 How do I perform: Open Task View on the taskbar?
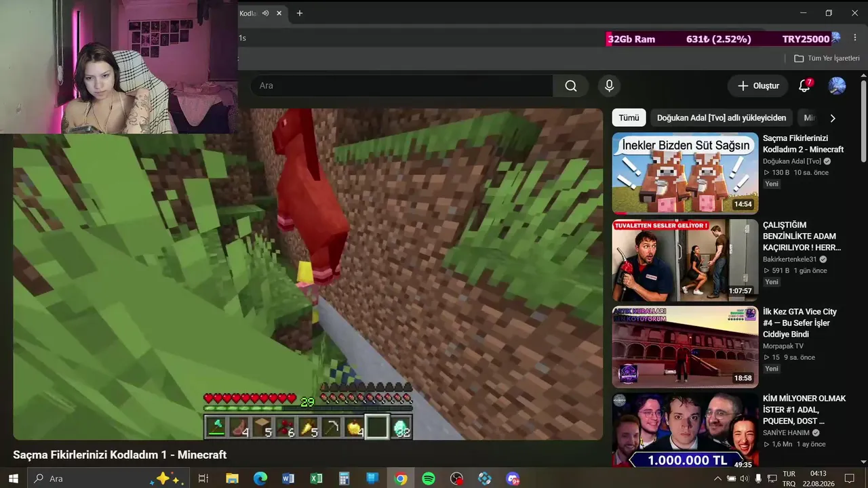203,479
